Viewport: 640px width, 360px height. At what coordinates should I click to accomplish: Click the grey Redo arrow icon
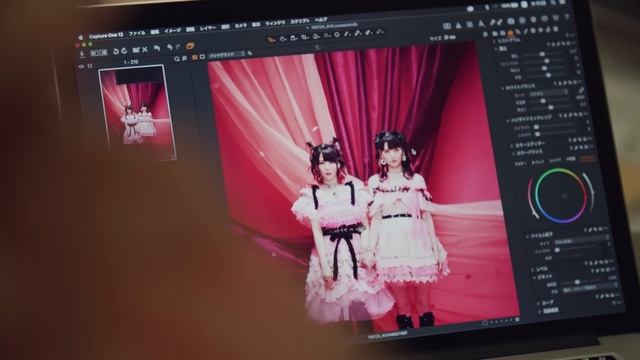pyautogui.click(x=178, y=47)
